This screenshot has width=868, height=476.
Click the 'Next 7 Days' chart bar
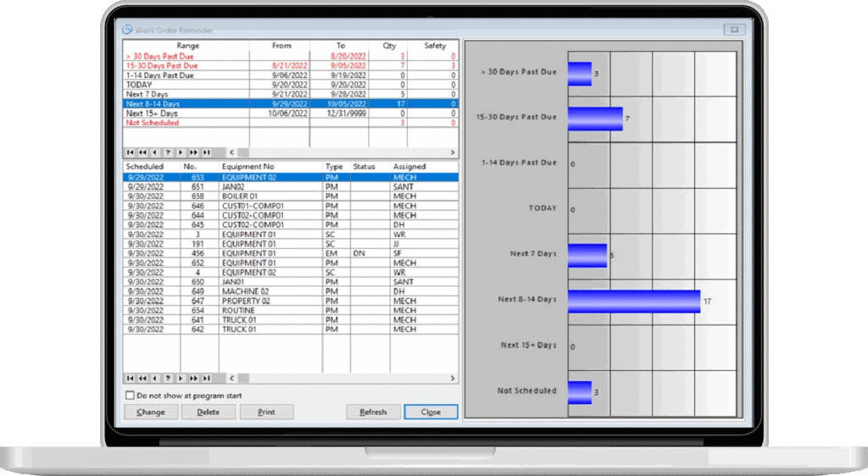pyautogui.click(x=588, y=256)
